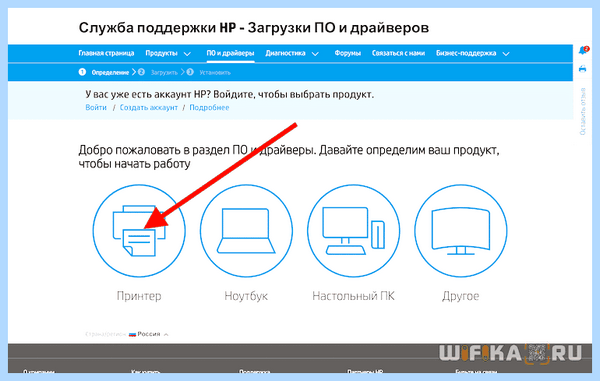Click step 3 Установить

coord(209,72)
